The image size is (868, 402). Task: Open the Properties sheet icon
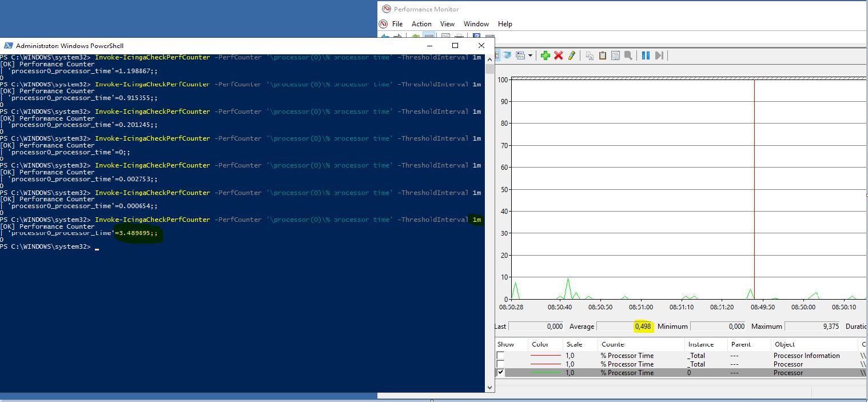[615, 55]
